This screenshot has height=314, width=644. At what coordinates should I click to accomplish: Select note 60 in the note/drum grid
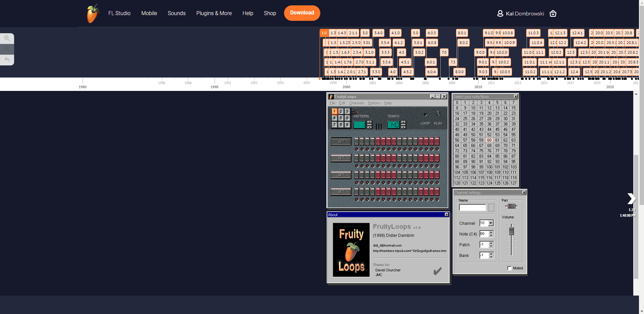click(x=489, y=140)
